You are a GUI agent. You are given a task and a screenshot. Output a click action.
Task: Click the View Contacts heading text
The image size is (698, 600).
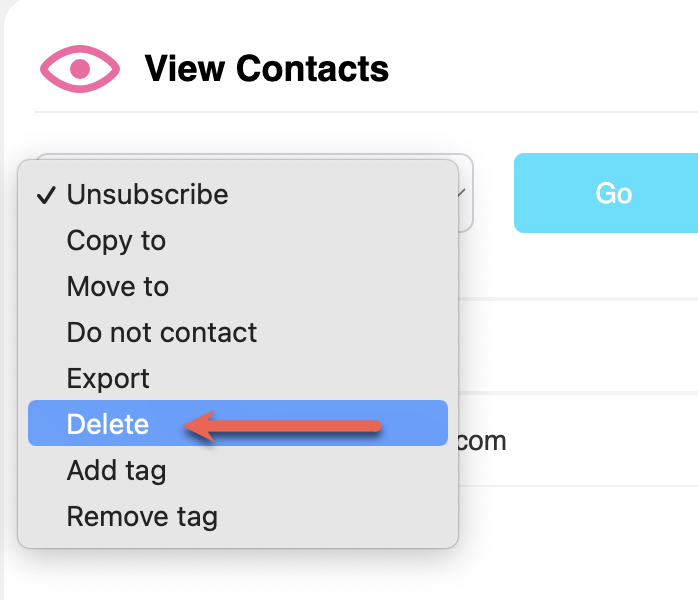pyautogui.click(x=266, y=69)
